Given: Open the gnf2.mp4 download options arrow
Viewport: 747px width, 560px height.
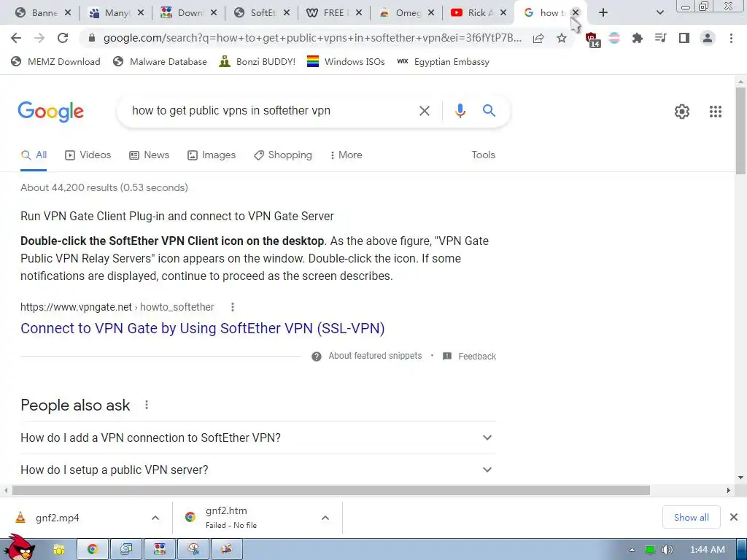Looking at the screenshot, I should point(155,518).
